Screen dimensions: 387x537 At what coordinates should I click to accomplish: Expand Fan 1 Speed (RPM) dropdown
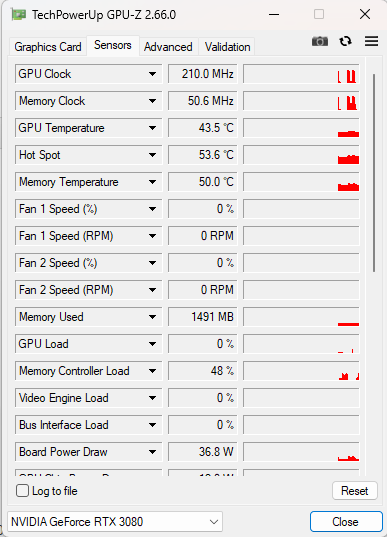(x=152, y=236)
